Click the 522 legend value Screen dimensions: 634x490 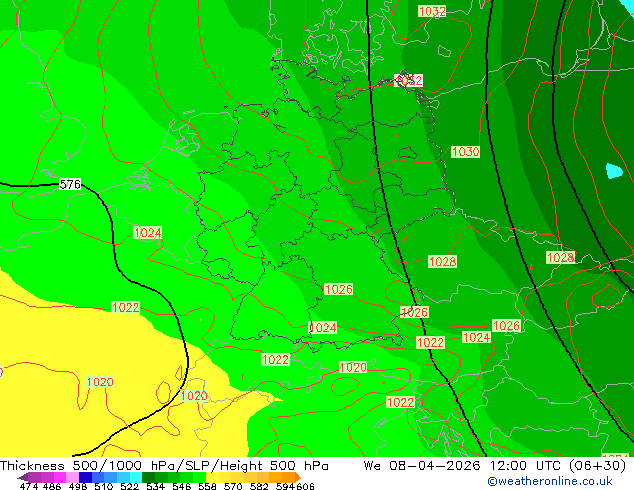(x=129, y=486)
